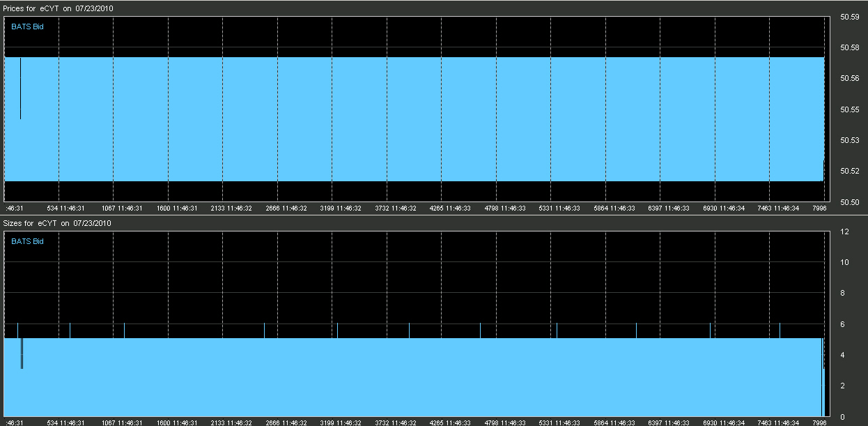The width and height of the screenshot is (868, 426).
Task: Click '4265 11:46:33' tick under Prices chart
Action: click(x=450, y=208)
